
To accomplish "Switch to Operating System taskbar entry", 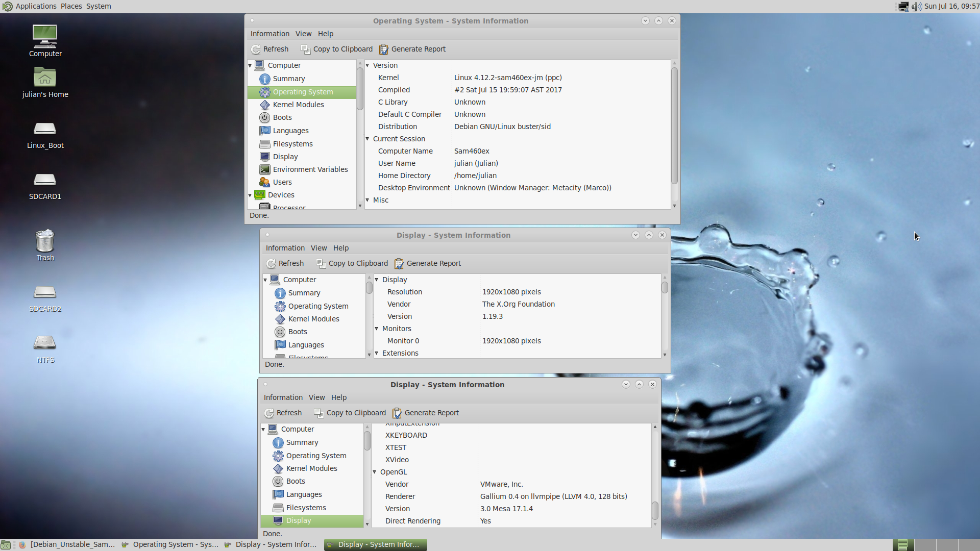I will [170, 544].
